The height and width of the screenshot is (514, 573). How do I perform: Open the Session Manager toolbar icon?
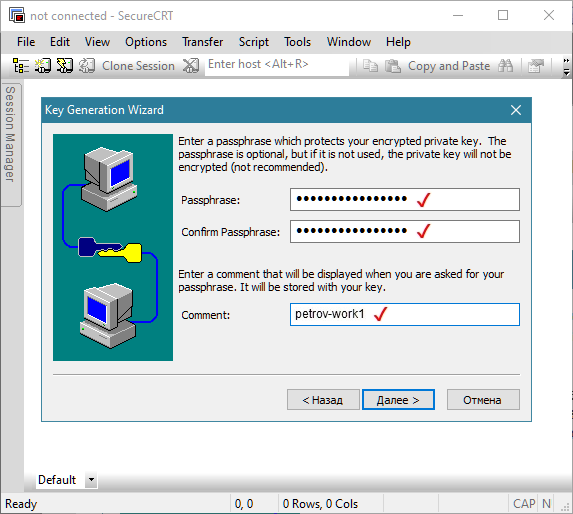[x=21, y=66]
